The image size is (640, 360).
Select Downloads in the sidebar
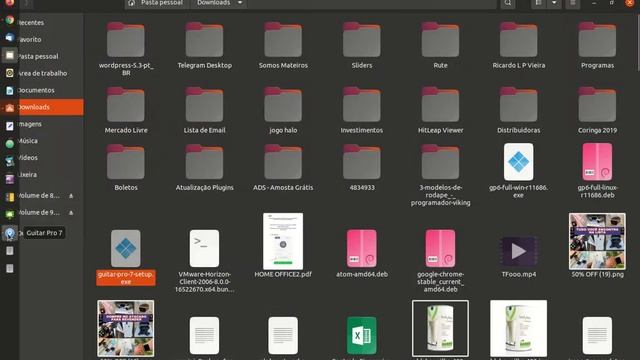coord(51,107)
